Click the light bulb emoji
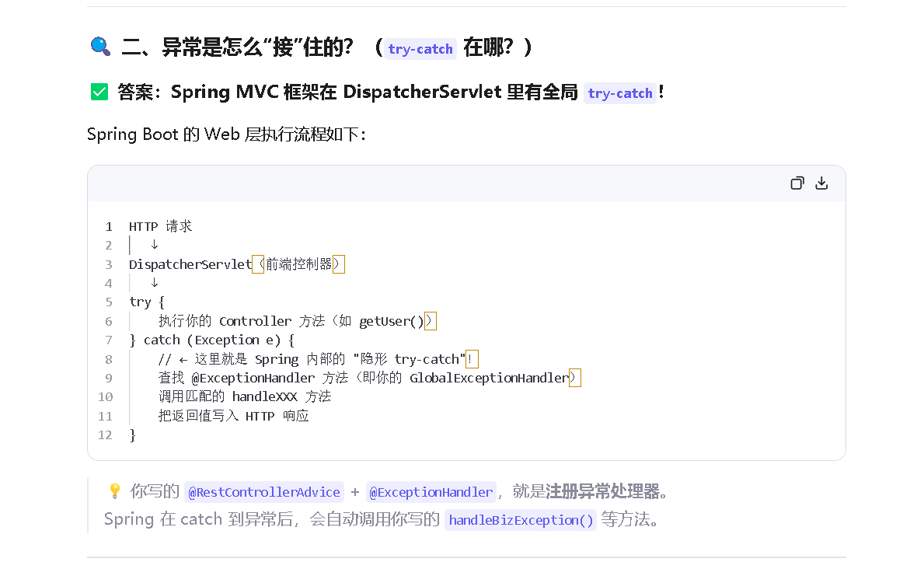 point(115,491)
